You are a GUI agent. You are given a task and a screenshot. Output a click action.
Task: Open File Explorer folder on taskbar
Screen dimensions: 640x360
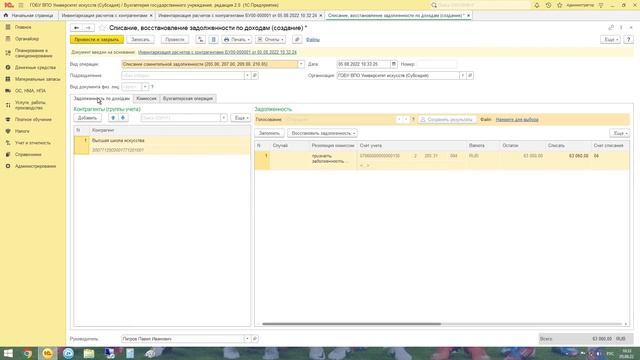point(89,353)
